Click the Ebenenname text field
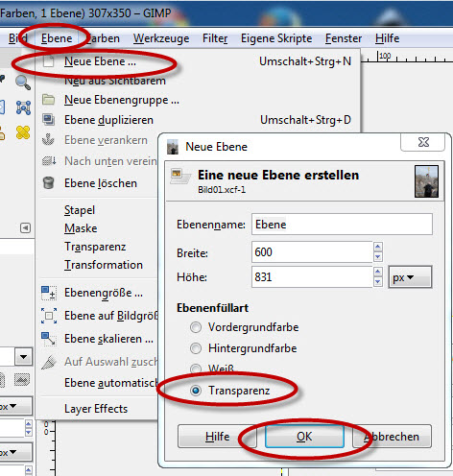 pyautogui.click(x=342, y=225)
